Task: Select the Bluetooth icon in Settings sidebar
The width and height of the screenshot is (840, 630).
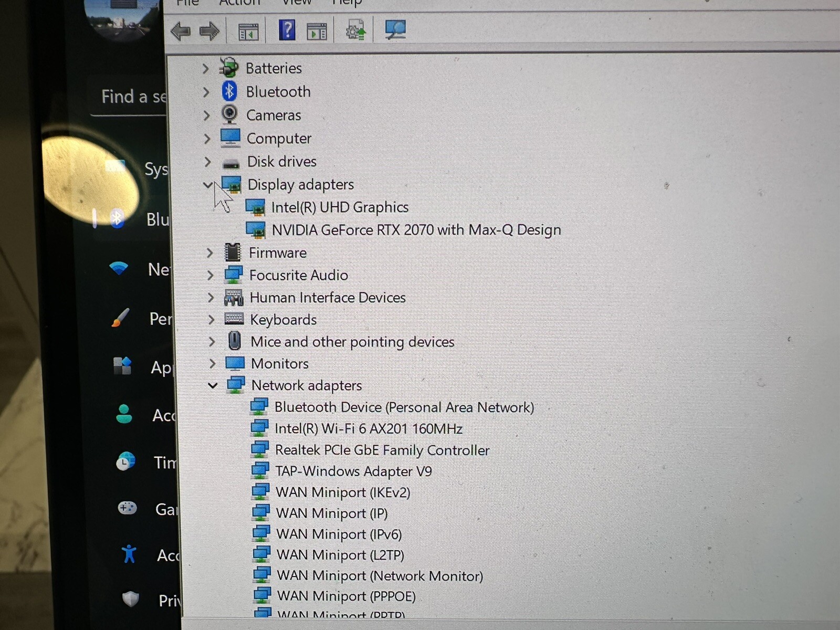Action: pos(117,218)
